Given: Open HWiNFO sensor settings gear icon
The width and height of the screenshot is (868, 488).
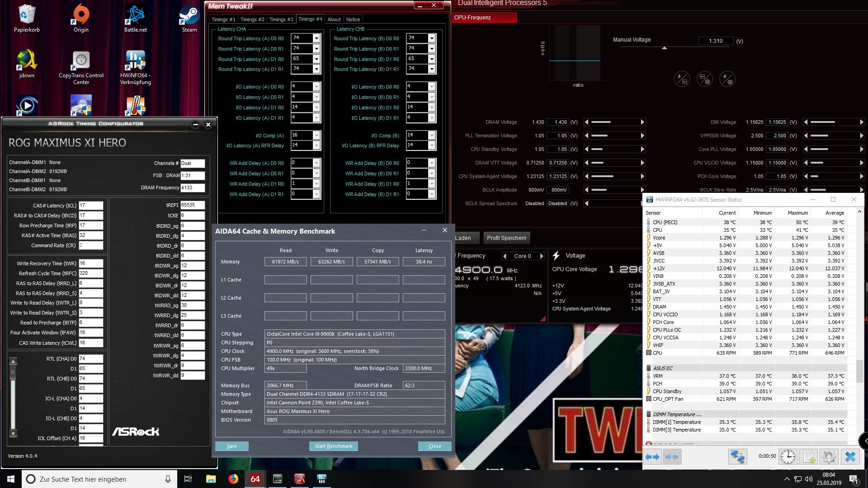Looking at the screenshot, I should [x=829, y=457].
